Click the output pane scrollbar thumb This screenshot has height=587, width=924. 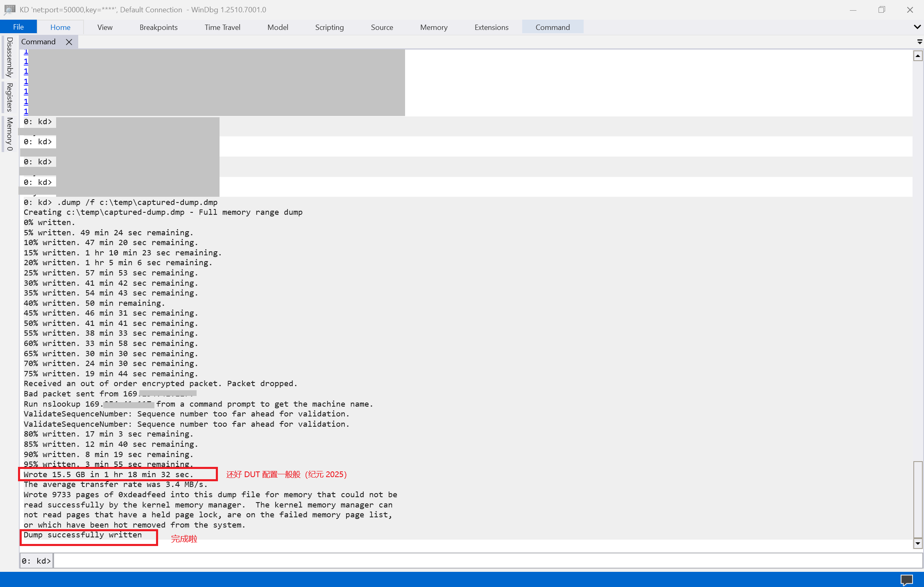tap(918, 499)
